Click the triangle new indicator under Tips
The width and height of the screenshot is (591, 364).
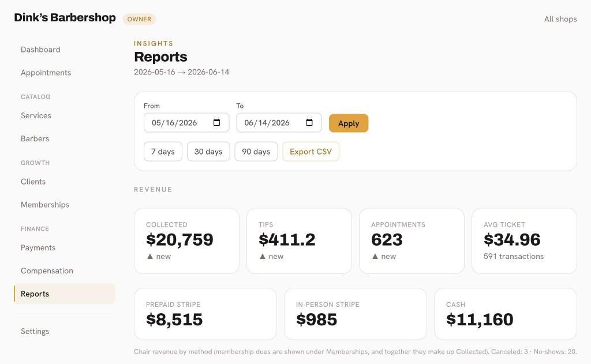(271, 256)
